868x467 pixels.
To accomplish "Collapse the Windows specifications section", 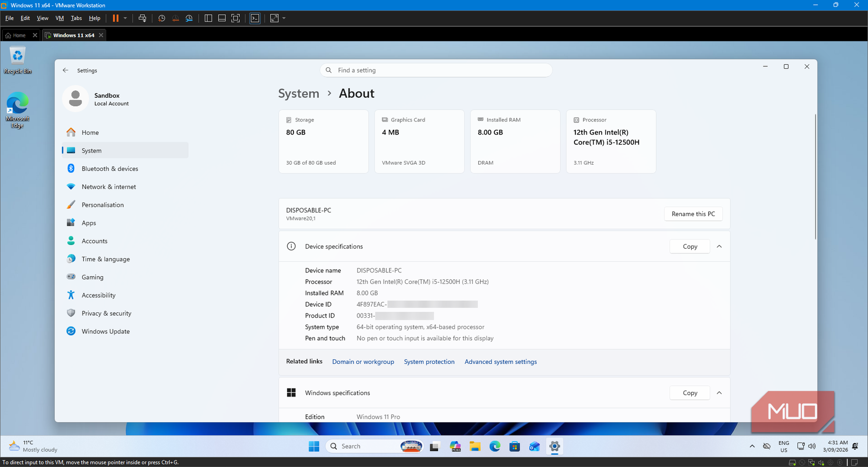I will tap(719, 393).
